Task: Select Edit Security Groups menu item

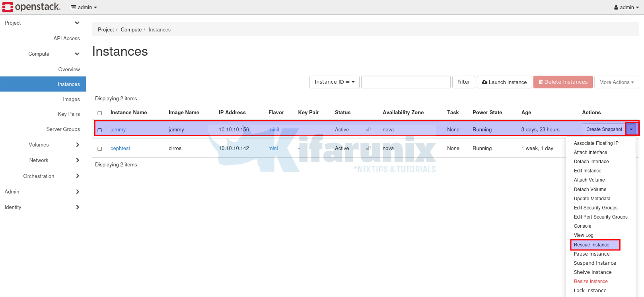Action: (595, 208)
